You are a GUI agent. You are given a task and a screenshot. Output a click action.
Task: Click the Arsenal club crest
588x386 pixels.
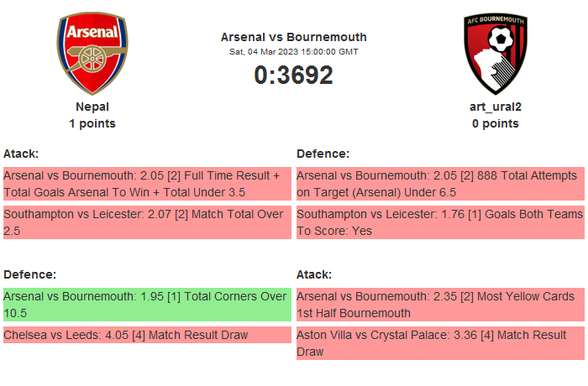(x=92, y=54)
